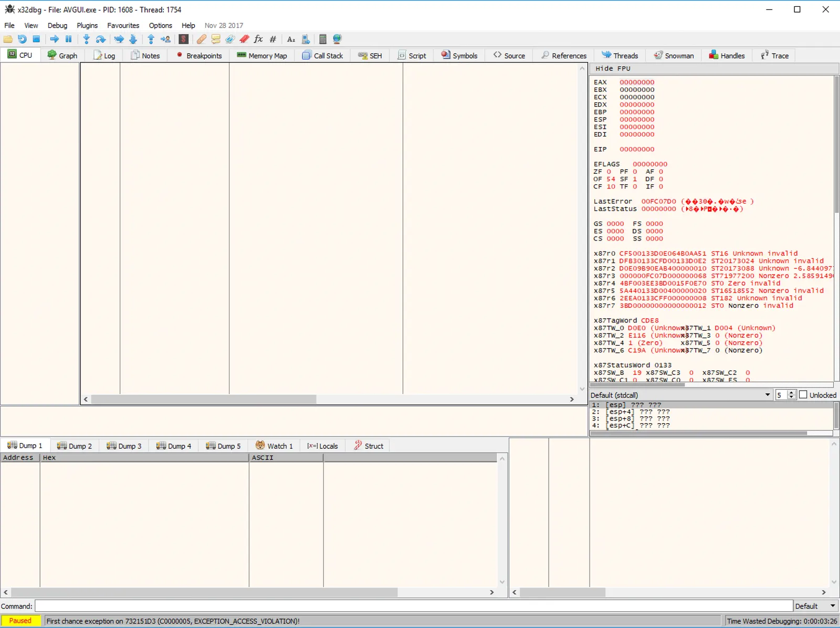Screen dimensions: 840x628
Task: Click the intermodular calls toolbar icon
Action: click(306, 39)
